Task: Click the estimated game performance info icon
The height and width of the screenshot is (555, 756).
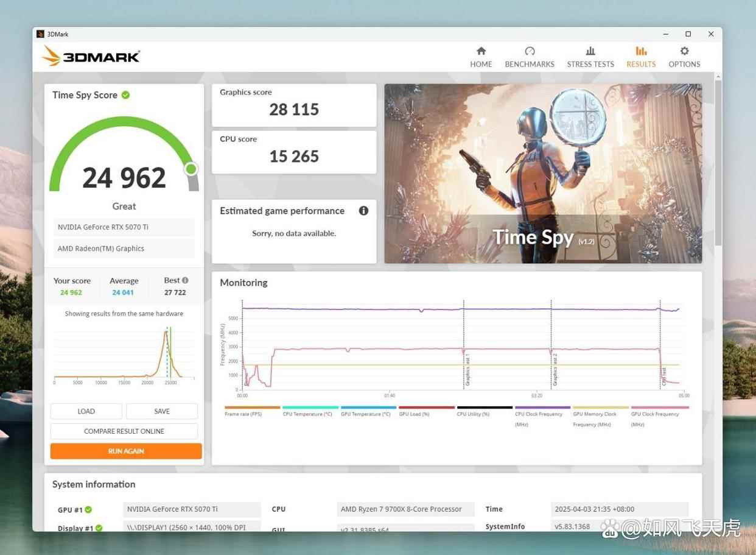Action: tap(363, 211)
